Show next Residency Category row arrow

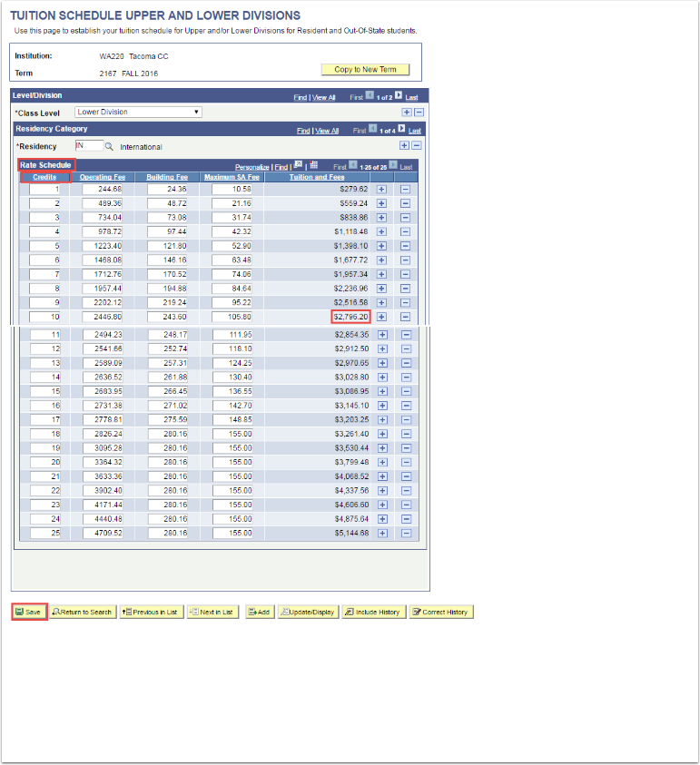(401, 129)
